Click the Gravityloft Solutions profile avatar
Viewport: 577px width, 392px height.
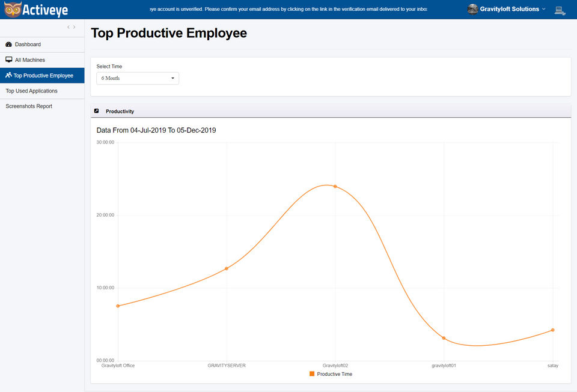point(472,9)
